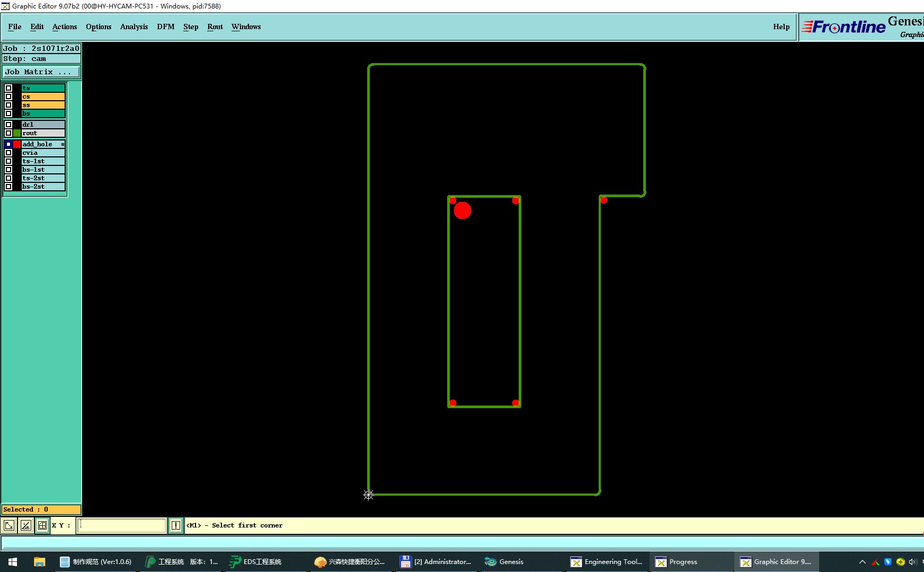This screenshot has width=924, height=572.
Task: Open the File menu
Action: (15, 27)
